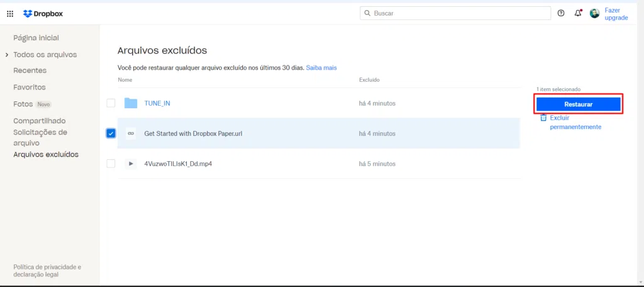Open the Saiba mais link
This screenshot has height=287, width=644.
(x=321, y=68)
